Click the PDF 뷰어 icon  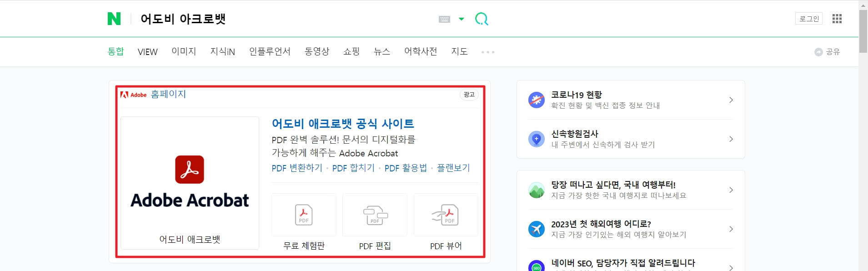(x=446, y=215)
